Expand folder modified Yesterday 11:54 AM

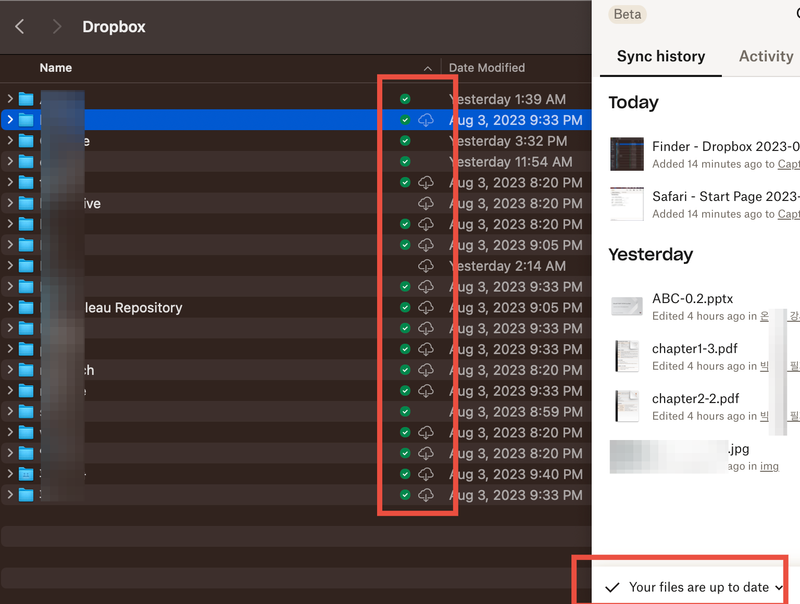(x=10, y=161)
